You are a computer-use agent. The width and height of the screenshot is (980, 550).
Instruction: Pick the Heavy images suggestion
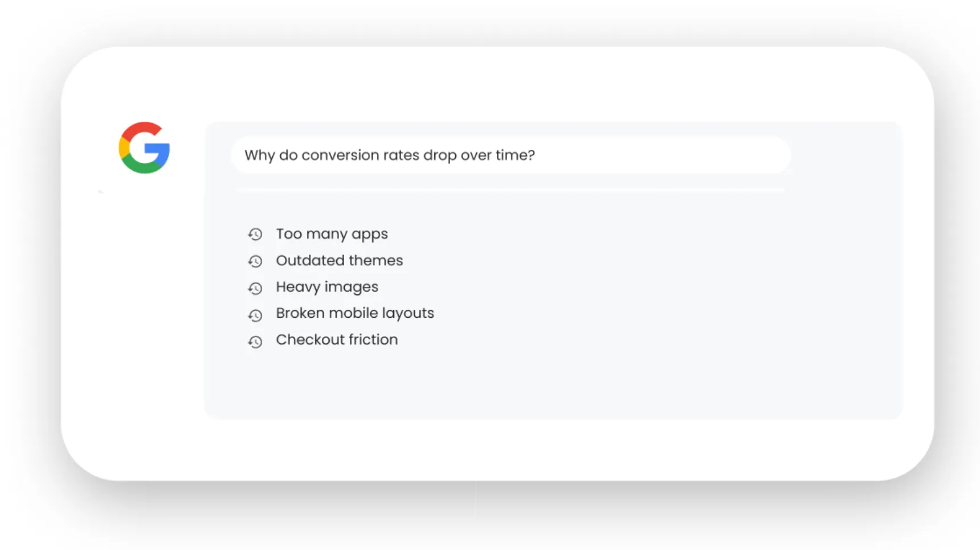click(x=327, y=287)
